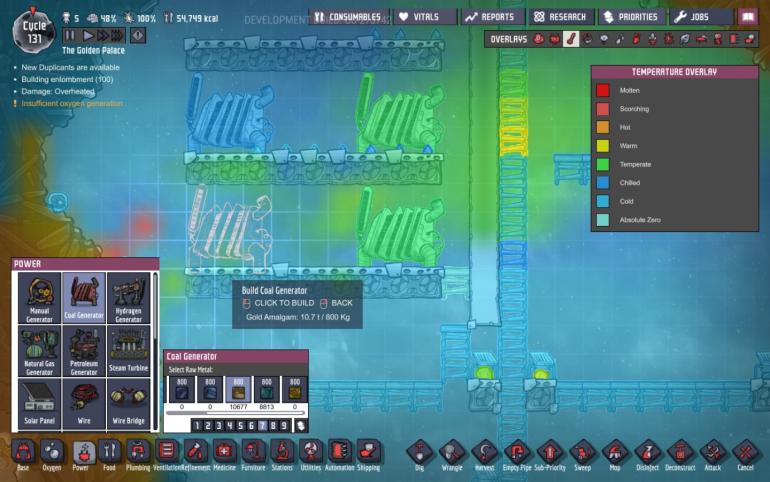Open the Automation build category
770x482 pixels.
coord(339,455)
